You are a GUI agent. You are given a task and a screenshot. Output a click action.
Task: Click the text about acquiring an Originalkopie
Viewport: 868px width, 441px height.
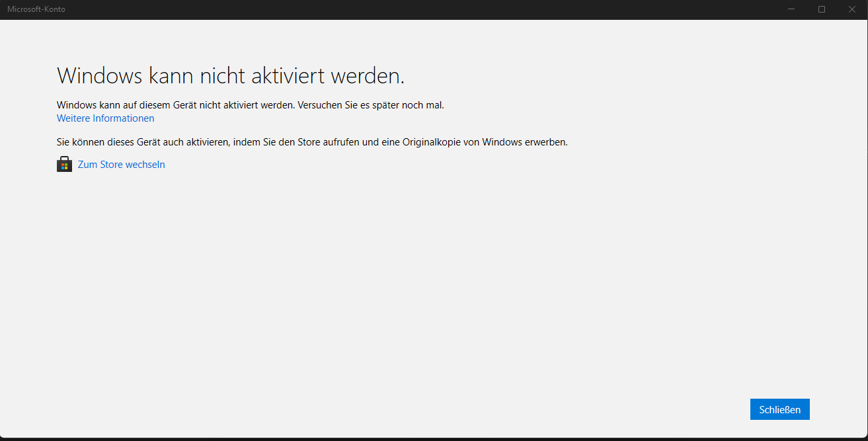tap(312, 142)
